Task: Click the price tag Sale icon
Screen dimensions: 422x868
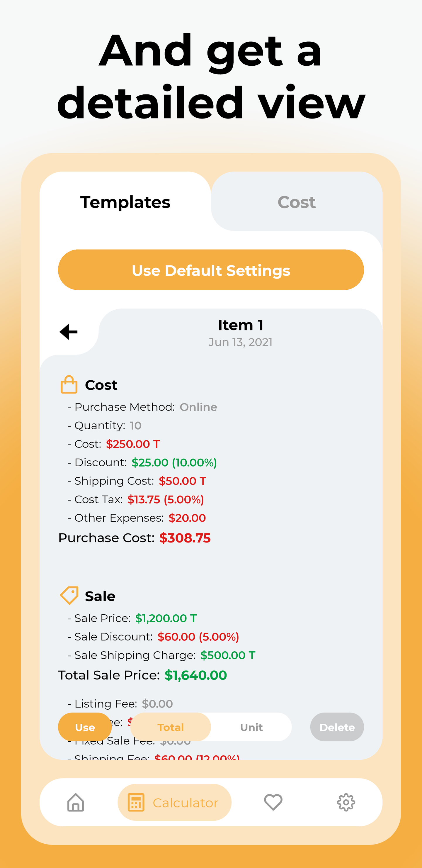Action: (x=70, y=595)
